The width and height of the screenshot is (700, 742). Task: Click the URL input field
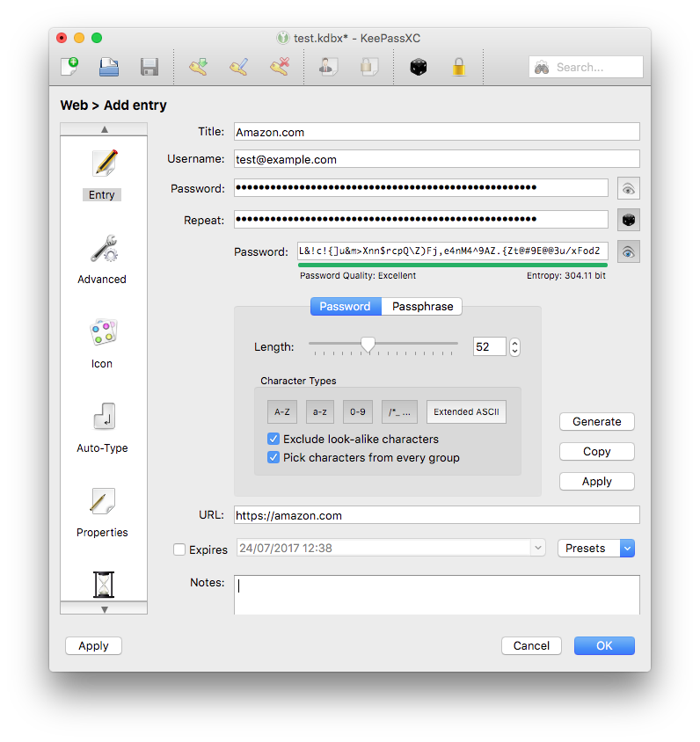tap(437, 515)
